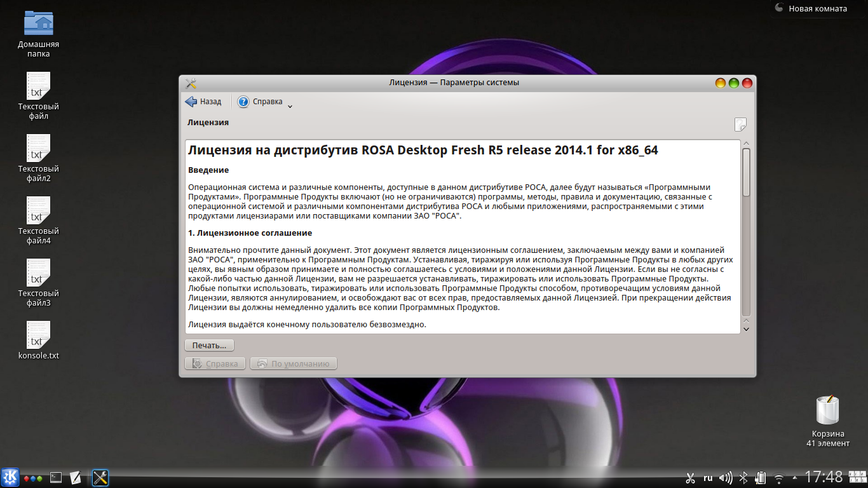Click the scroll-up arrow of license text
The width and height of the screenshot is (868, 488).
pyautogui.click(x=746, y=144)
